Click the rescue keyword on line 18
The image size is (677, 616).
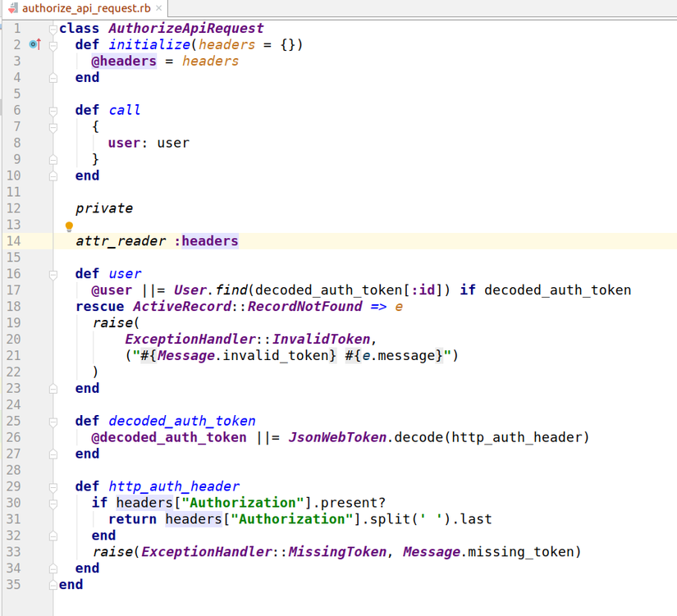pyautogui.click(x=100, y=307)
